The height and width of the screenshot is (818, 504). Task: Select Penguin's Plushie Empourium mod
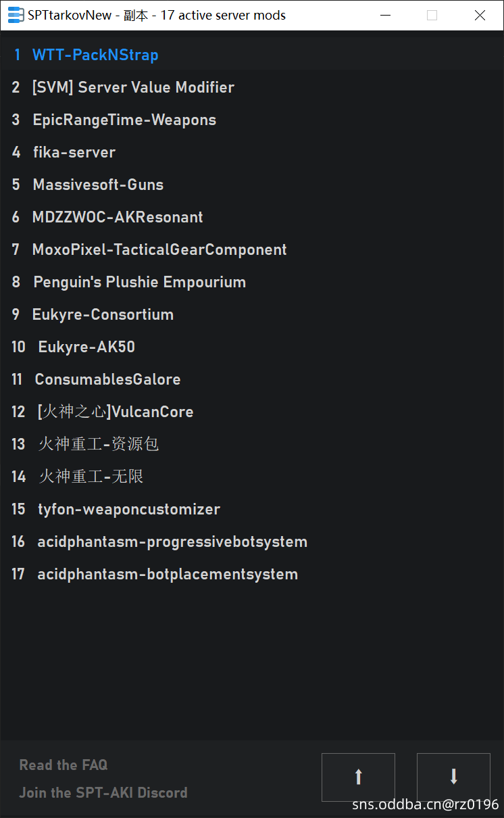pos(252,282)
